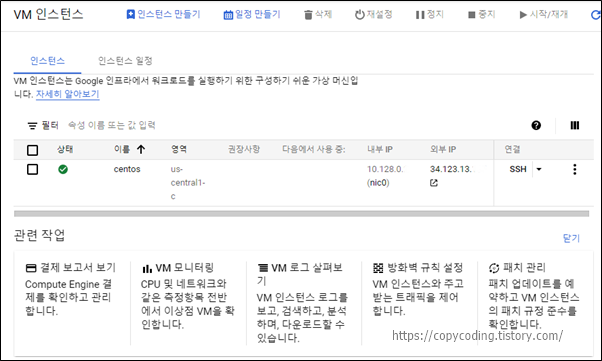Click the Status (상태) column header
602x361 pixels.
[x=65, y=149]
